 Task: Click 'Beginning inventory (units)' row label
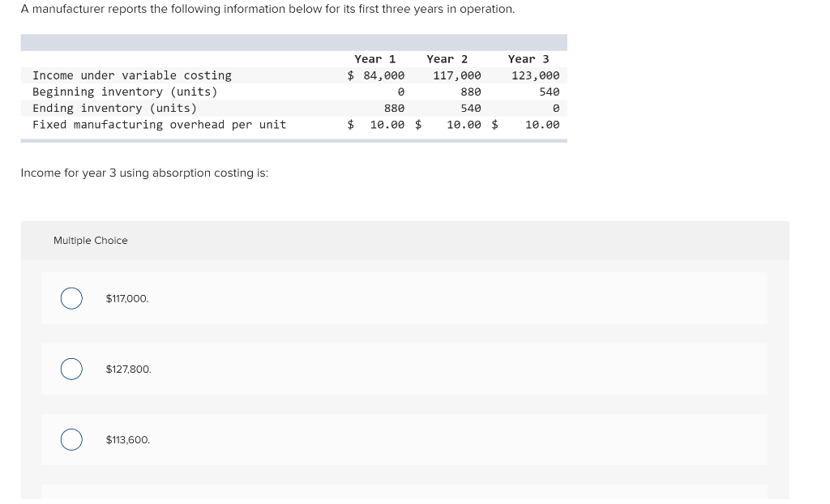tap(125, 92)
